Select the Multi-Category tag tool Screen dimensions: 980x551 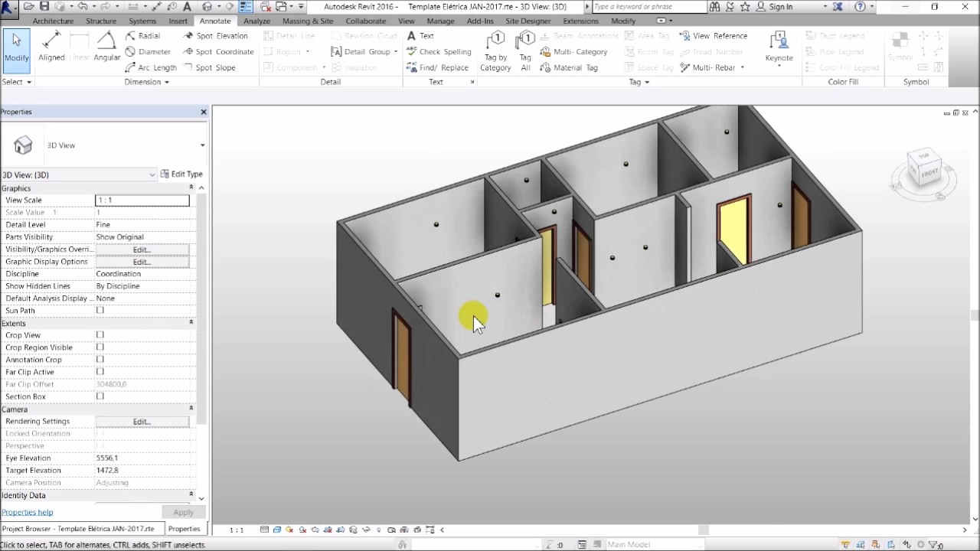pos(573,52)
